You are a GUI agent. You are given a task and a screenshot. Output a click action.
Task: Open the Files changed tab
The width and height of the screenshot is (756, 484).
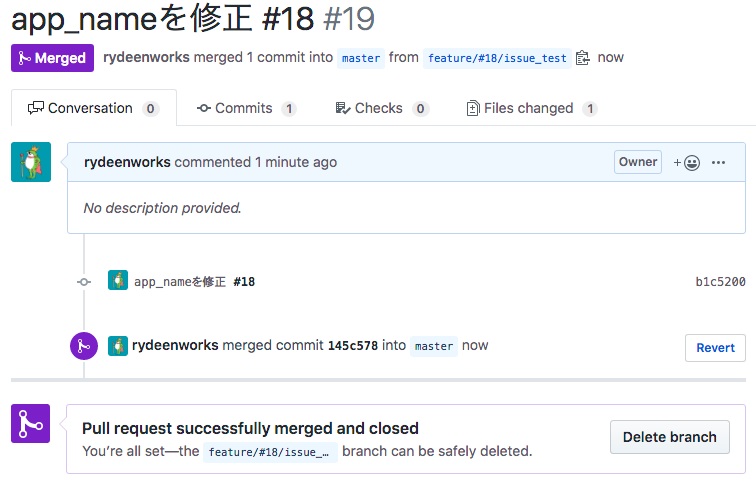coord(532,108)
